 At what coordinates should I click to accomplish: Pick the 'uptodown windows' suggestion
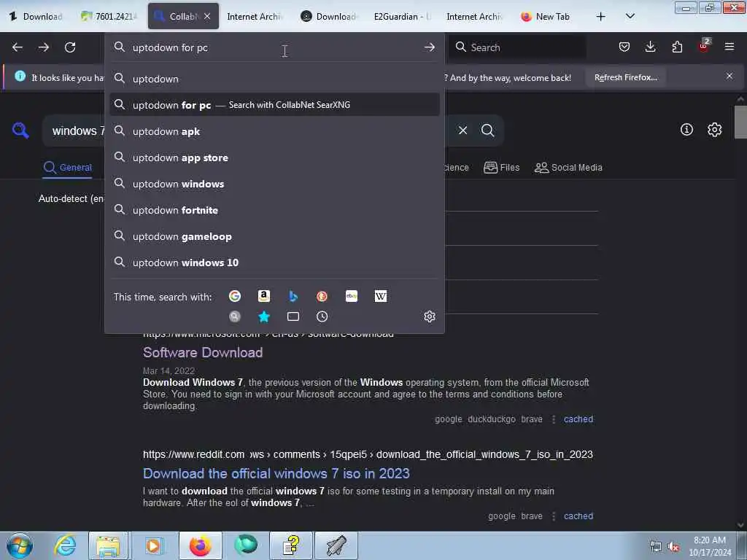[x=274, y=184]
